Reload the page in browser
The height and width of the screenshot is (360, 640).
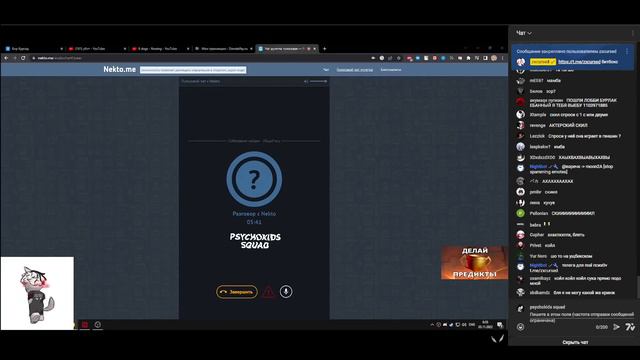click(23, 58)
